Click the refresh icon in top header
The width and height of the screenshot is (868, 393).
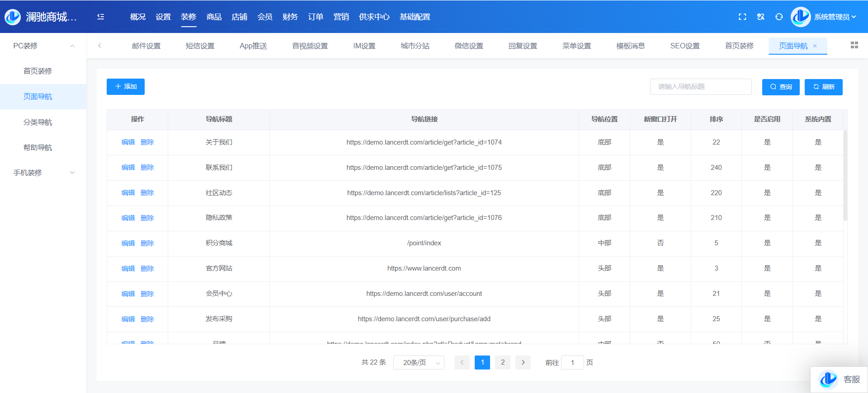point(779,17)
